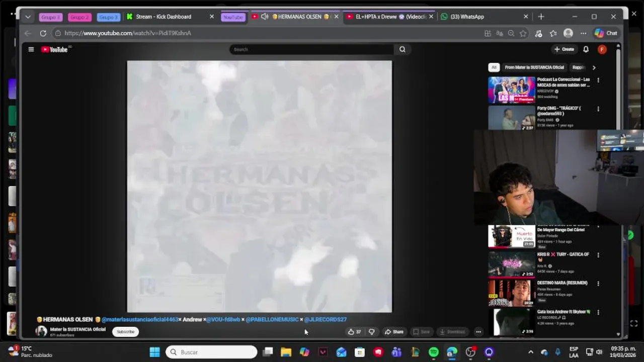Open Spotify from the taskbar
This screenshot has width=644, height=362.
coord(433,352)
